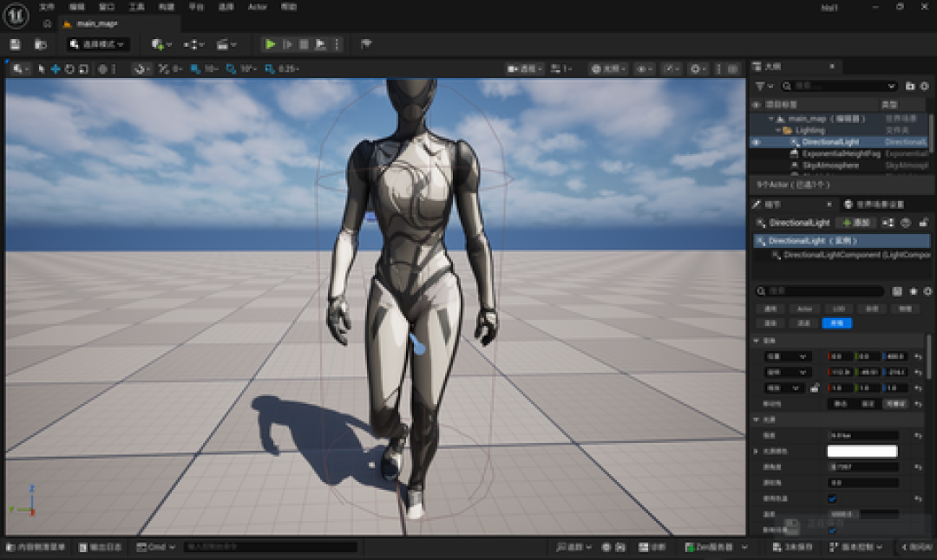The image size is (937, 560).
Task: Open the 工具 Tools menu
Action: [136, 7]
